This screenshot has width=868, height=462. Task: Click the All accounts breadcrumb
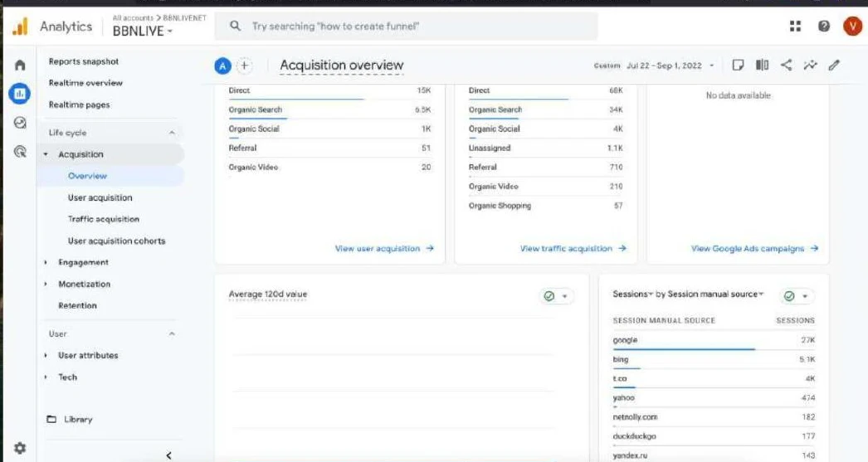[x=133, y=17]
